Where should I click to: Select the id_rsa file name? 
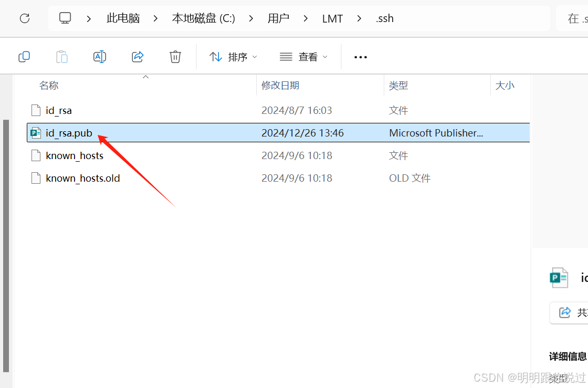(x=59, y=111)
